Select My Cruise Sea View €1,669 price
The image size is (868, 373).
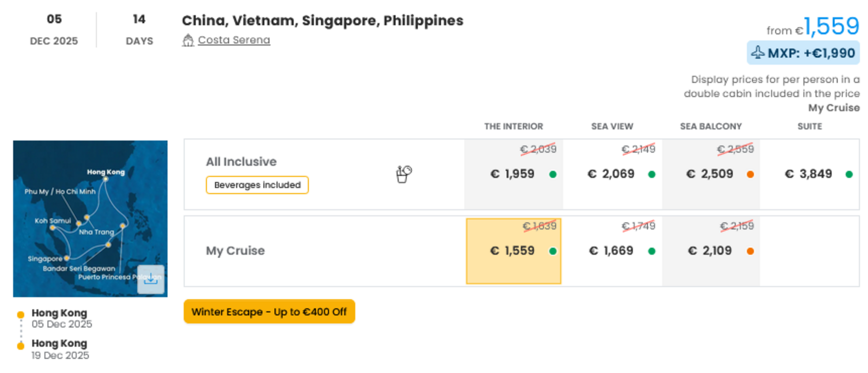click(x=612, y=251)
